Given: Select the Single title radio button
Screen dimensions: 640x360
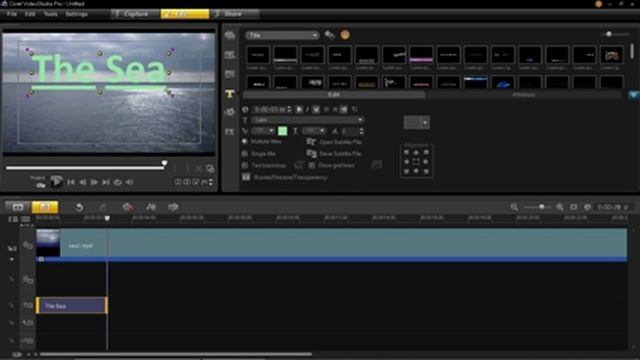Looking at the screenshot, I should [x=245, y=153].
